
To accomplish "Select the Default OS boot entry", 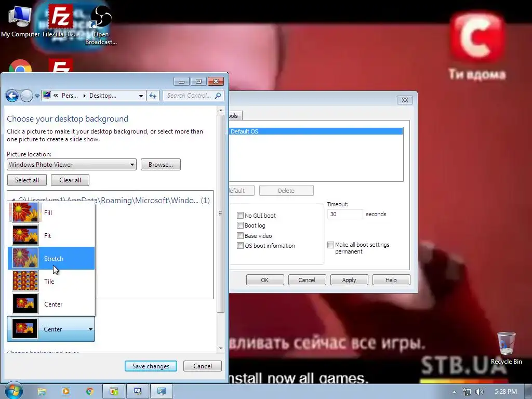I will click(316, 131).
